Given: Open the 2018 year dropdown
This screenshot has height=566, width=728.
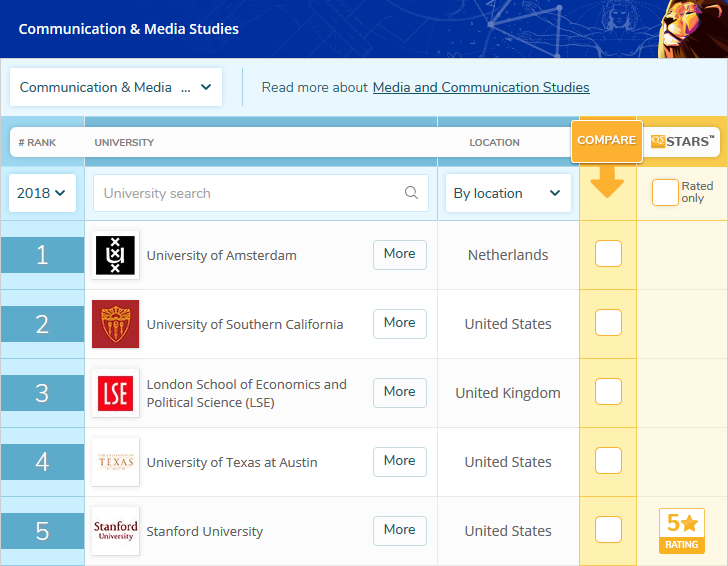Looking at the screenshot, I should coord(42,193).
